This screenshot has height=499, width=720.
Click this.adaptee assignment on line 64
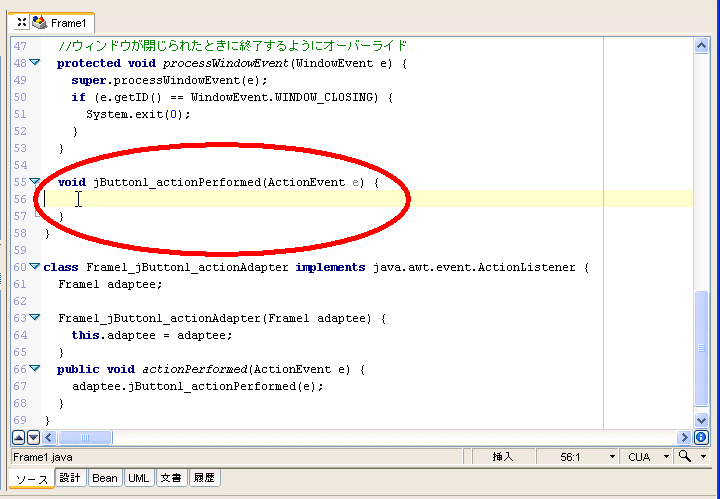point(152,335)
